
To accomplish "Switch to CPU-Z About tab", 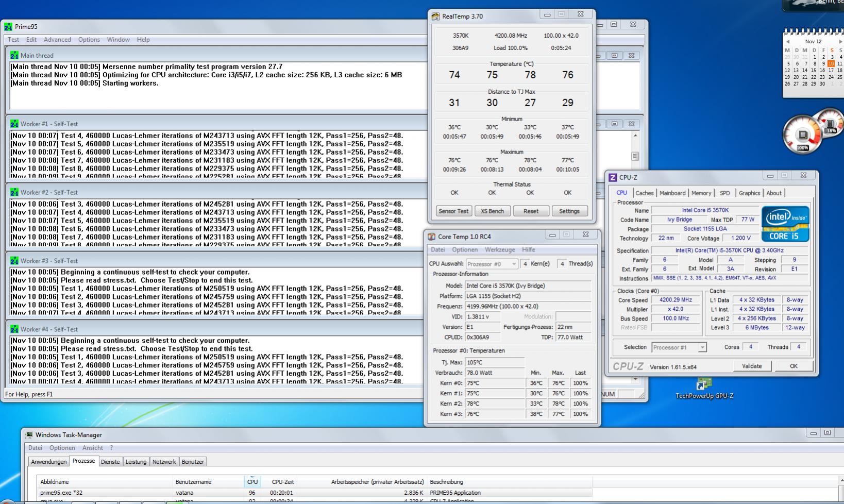I will tap(774, 193).
